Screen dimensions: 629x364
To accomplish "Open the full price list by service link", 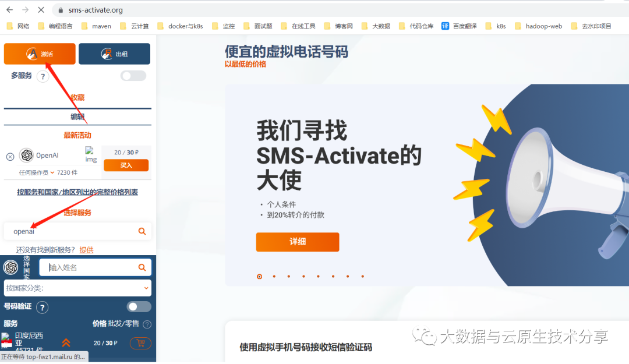I will 77,192.
